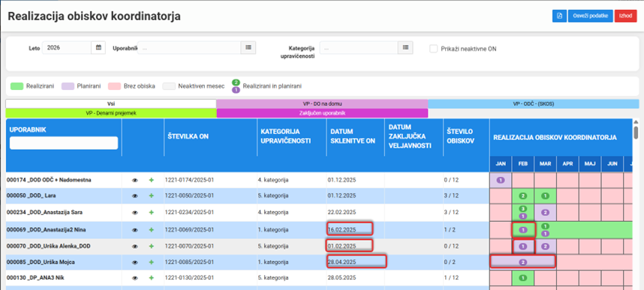Open the Kategorija upravičenosti list picker icon
This screenshot has width=644, height=290.
pos(405,47)
